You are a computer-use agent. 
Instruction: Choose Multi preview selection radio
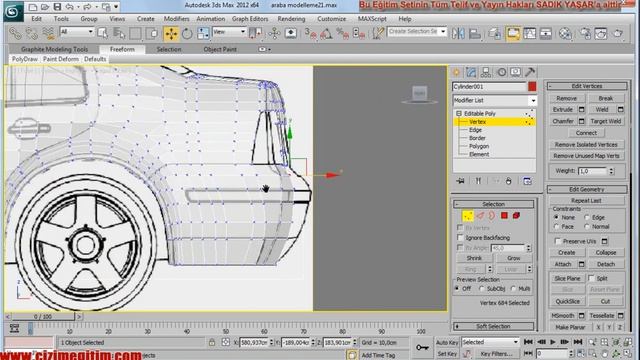(513, 289)
